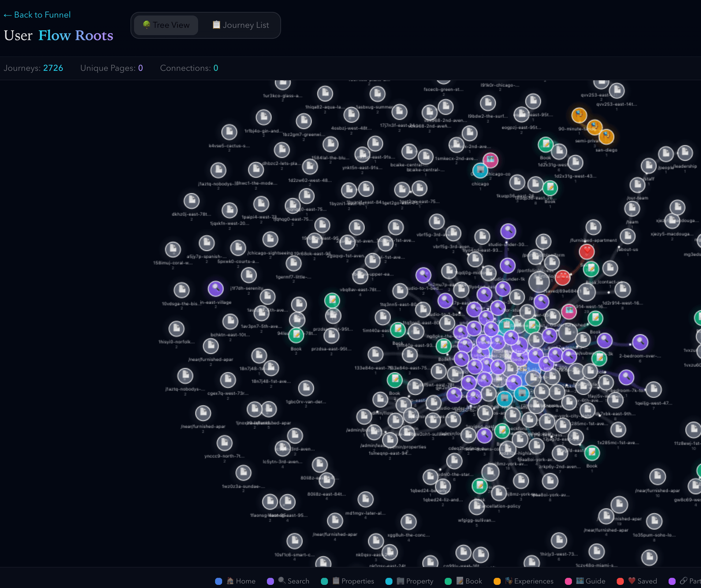This screenshot has height=588, width=701.
Task: Select the yncec9-north-7t page node
Action: coord(224,443)
